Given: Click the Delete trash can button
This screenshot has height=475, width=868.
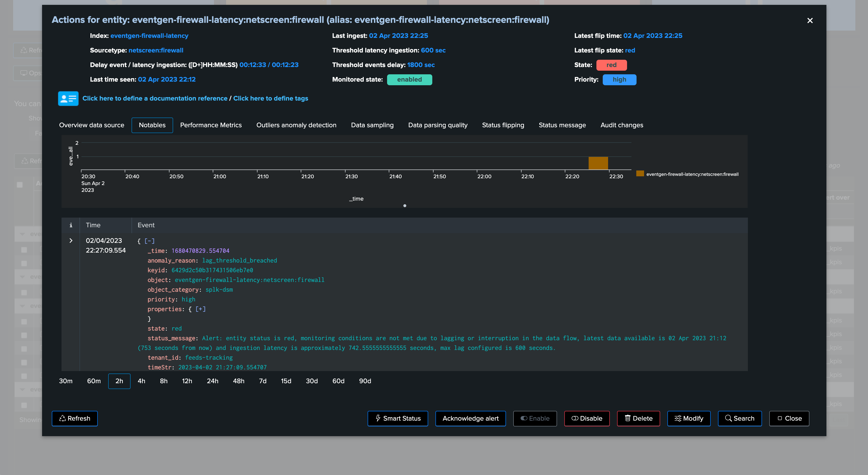Looking at the screenshot, I should (638, 418).
